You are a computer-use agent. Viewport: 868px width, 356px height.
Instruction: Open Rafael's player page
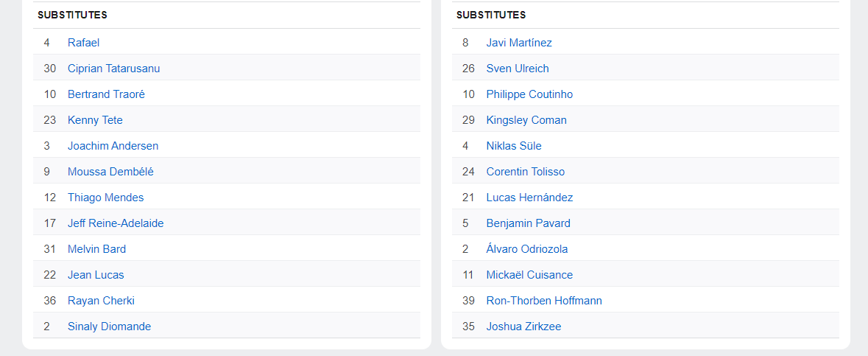tap(83, 43)
